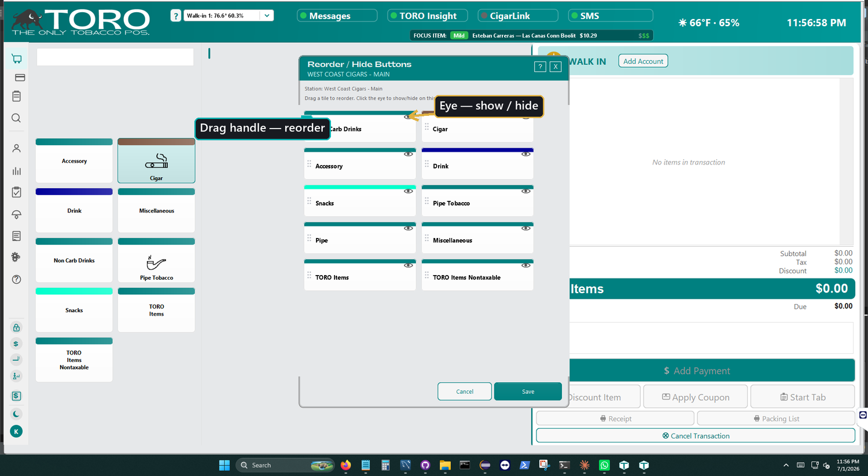Click the square dollar bill icon in sidebar
The height and width of the screenshot is (476, 868).
(16, 396)
